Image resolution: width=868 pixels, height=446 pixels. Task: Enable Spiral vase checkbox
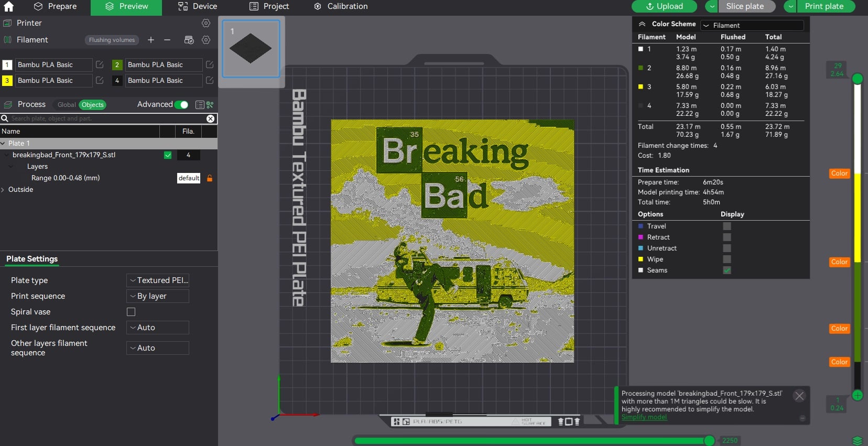point(131,312)
